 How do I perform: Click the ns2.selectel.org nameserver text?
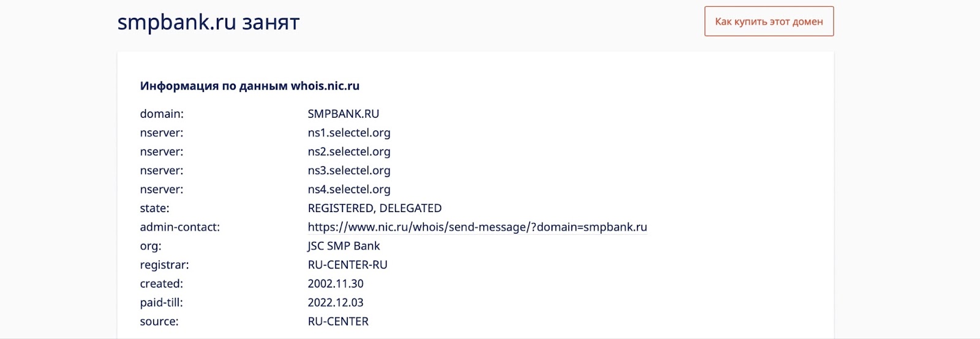pyautogui.click(x=349, y=152)
